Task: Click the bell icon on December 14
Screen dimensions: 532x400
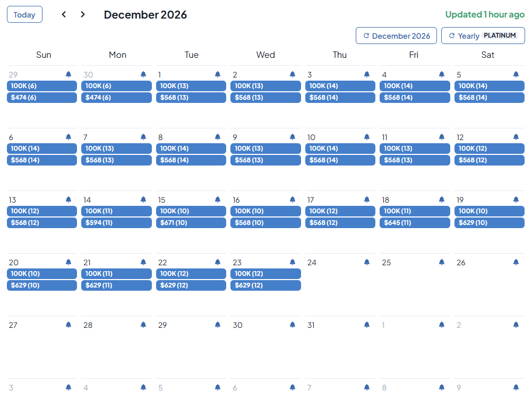Action: coord(143,199)
